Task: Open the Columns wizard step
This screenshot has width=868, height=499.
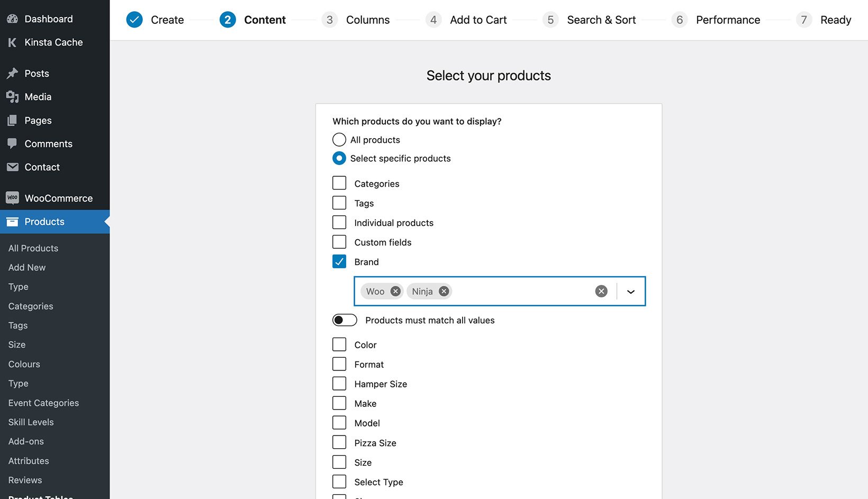Action: (x=367, y=20)
